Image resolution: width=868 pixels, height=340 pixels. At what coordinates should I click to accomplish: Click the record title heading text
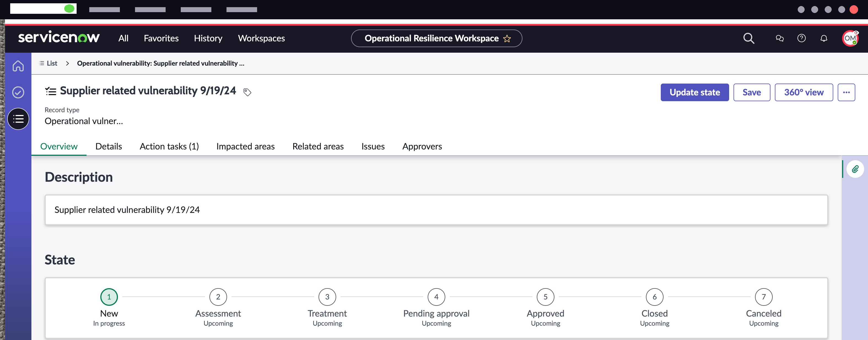(148, 91)
